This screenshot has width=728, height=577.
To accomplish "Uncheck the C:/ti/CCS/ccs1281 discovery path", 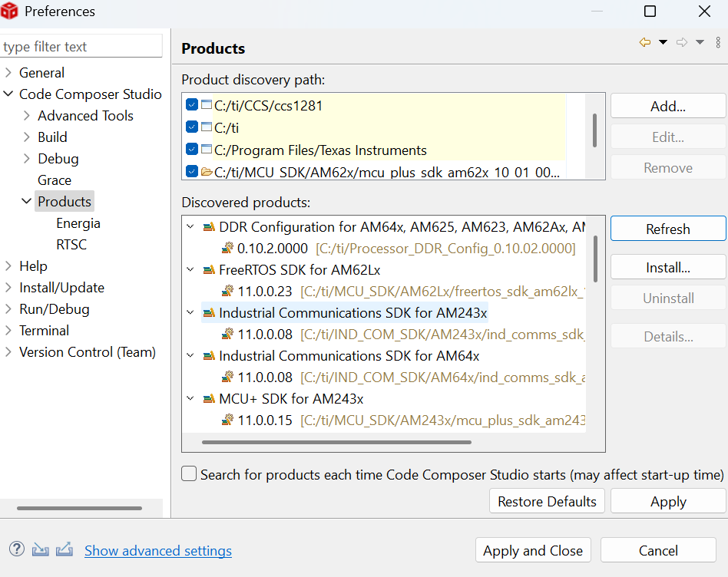I will coord(192,105).
